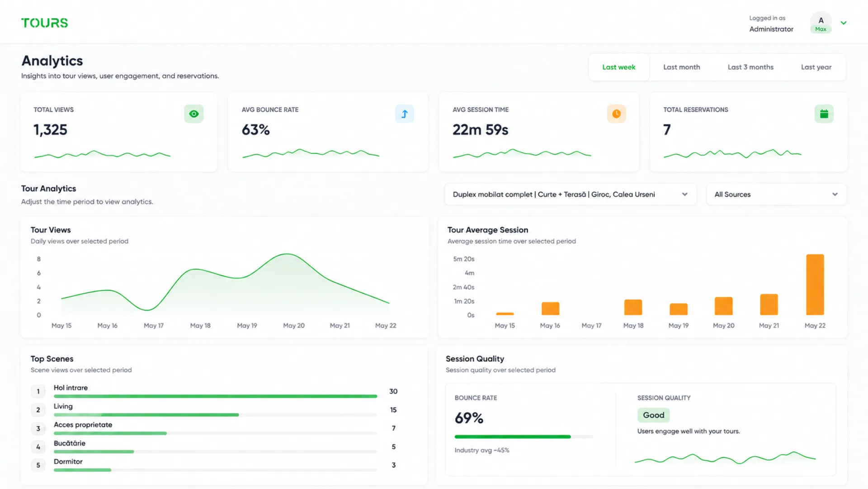Open the tour selection dropdown
This screenshot has height=489, width=868.
(570, 195)
